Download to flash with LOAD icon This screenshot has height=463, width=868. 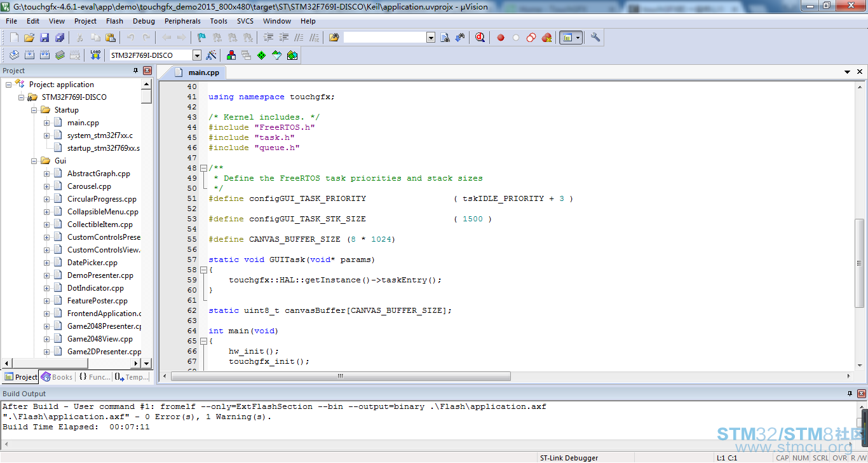point(95,55)
